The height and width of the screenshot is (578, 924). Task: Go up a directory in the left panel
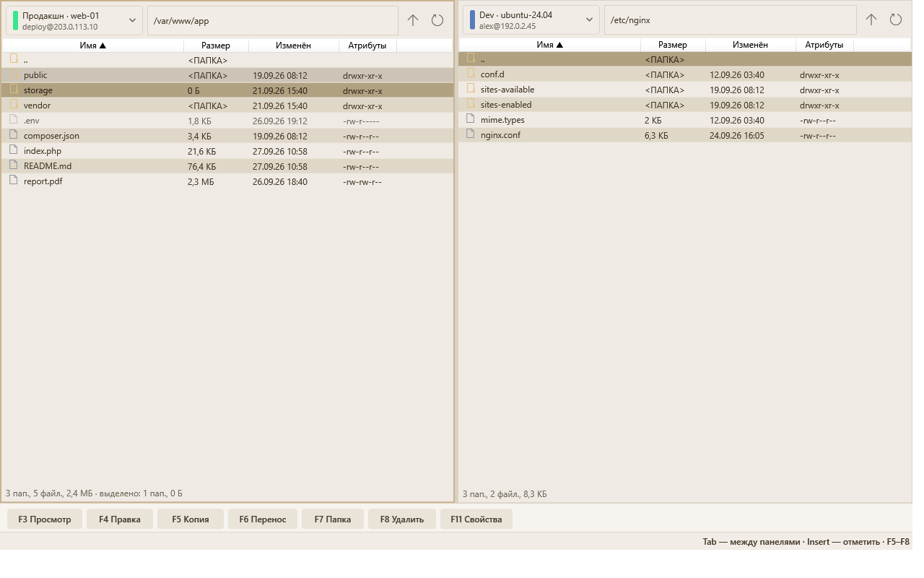coord(413,20)
